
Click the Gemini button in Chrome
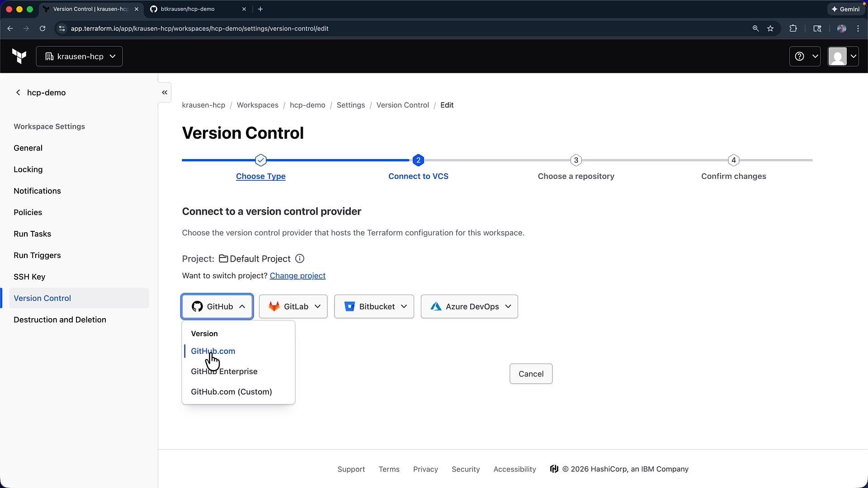845,9
